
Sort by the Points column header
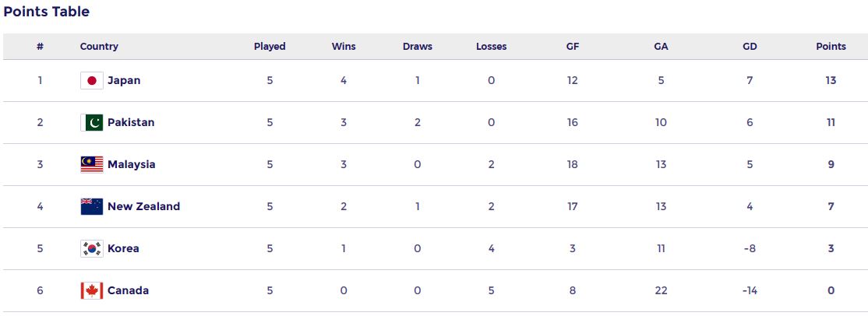click(831, 47)
